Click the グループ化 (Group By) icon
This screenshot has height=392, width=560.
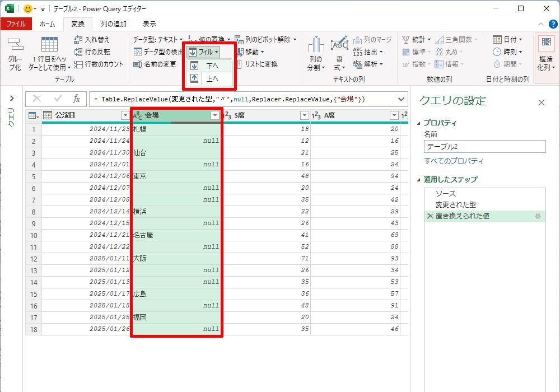[15, 46]
